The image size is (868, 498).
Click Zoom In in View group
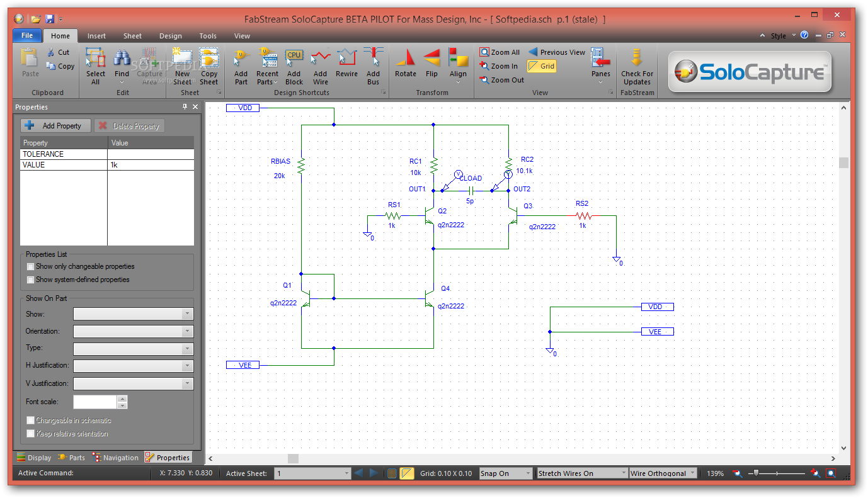pos(499,66)
